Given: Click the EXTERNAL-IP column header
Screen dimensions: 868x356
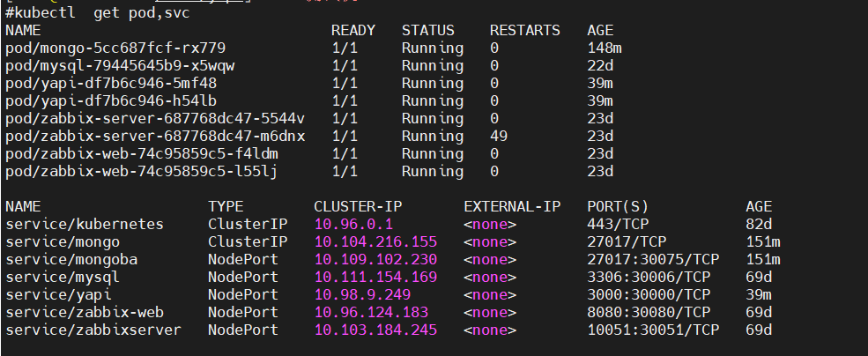Looking at the screenshot, I should pos(512,207).
